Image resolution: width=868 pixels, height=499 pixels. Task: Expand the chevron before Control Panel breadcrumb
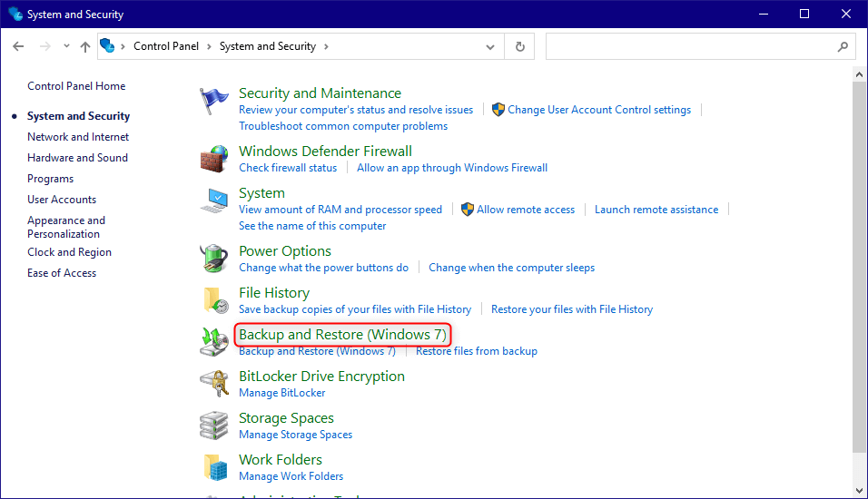point(123,46)
